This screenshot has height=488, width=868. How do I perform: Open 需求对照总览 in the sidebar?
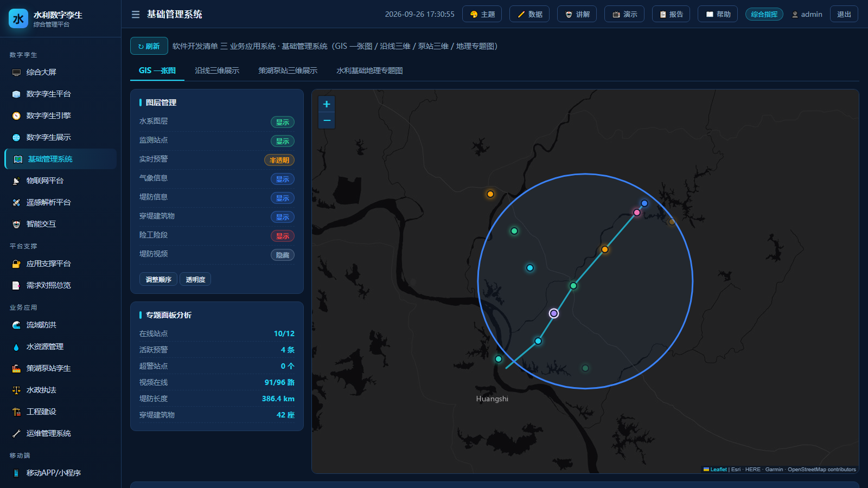[60, 285]
